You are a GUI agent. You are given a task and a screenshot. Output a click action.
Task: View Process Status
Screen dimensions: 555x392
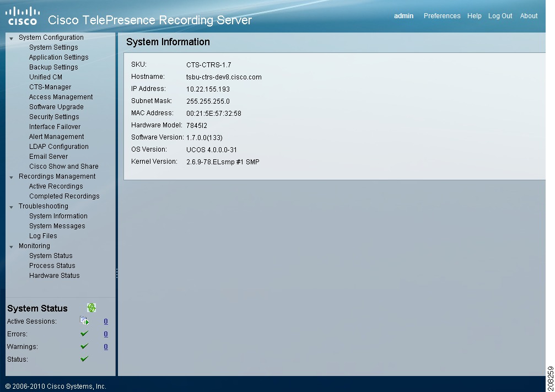click(52, 265)
